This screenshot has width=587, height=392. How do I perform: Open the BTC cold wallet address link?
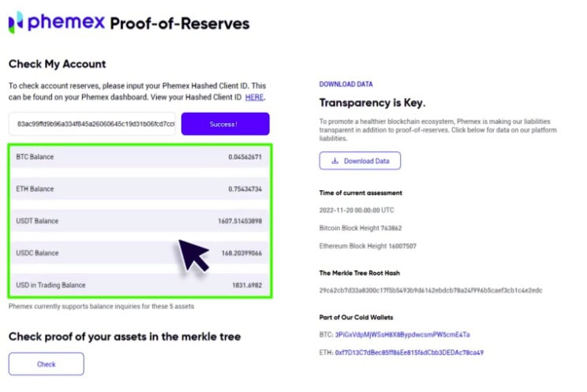click(x=402, y=334)
